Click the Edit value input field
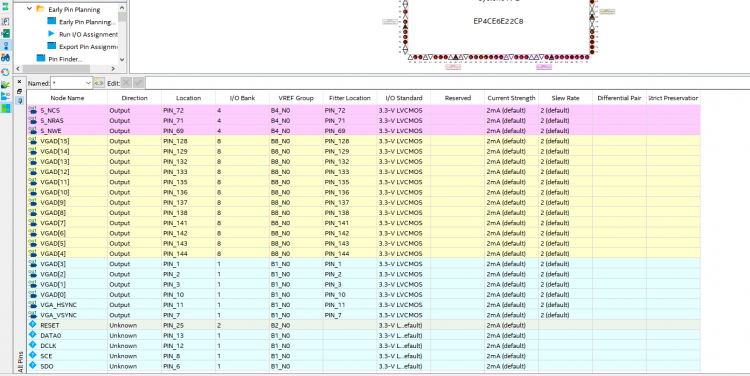The image size is (750, 376). (447, 83)
